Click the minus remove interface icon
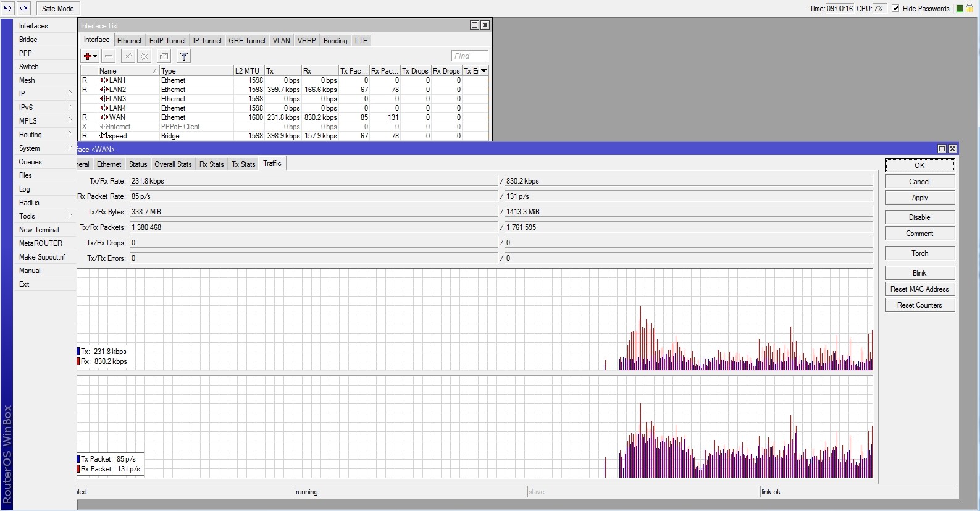This screenshot has width=980, height=511. pos(109,56)
